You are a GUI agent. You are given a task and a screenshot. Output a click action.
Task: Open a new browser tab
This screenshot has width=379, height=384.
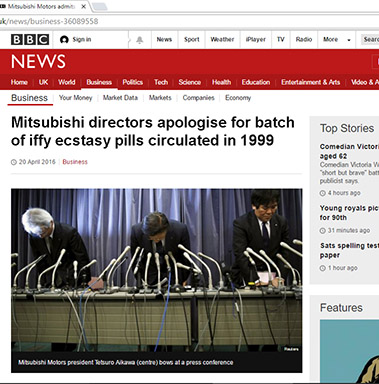pyautogui.click(x=99, y=6)
